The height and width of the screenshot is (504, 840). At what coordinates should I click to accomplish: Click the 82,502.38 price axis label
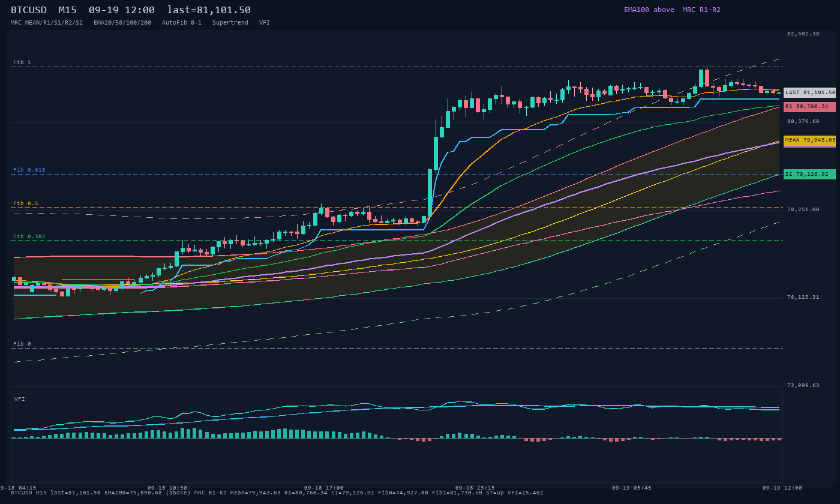click(x=803, y=34)
